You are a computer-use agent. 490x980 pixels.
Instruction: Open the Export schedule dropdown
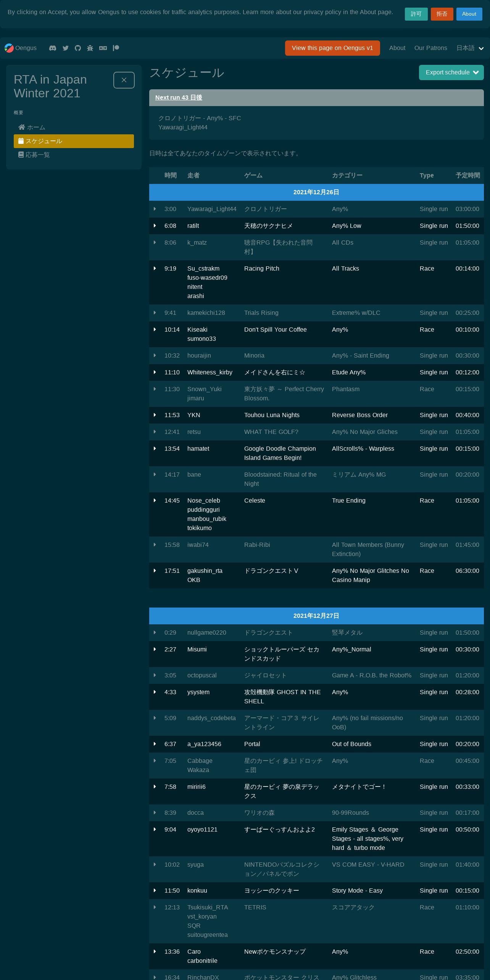click(451, 73)
